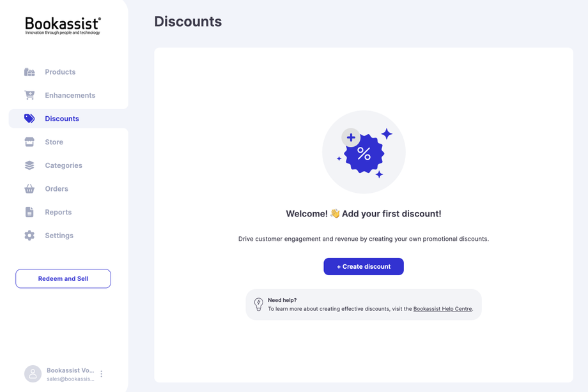The image size is (588, 392).
Task: Click the Reports document icon
Action: point(29,212)
